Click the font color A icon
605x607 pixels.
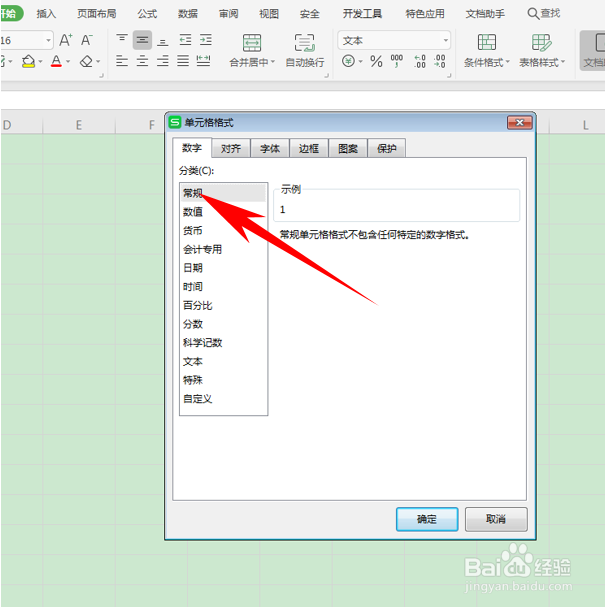point(56,61)
